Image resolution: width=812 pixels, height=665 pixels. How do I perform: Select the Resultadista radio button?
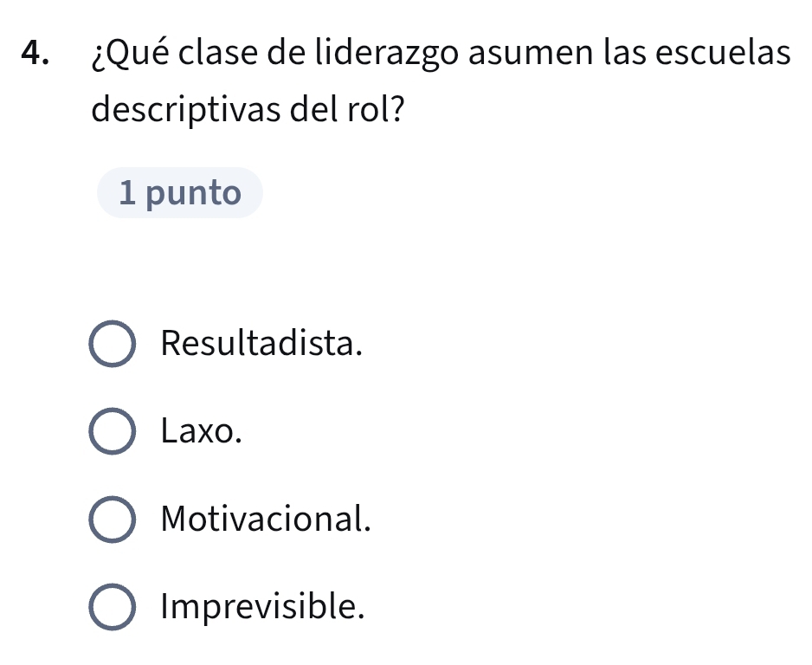coord(112,345)
